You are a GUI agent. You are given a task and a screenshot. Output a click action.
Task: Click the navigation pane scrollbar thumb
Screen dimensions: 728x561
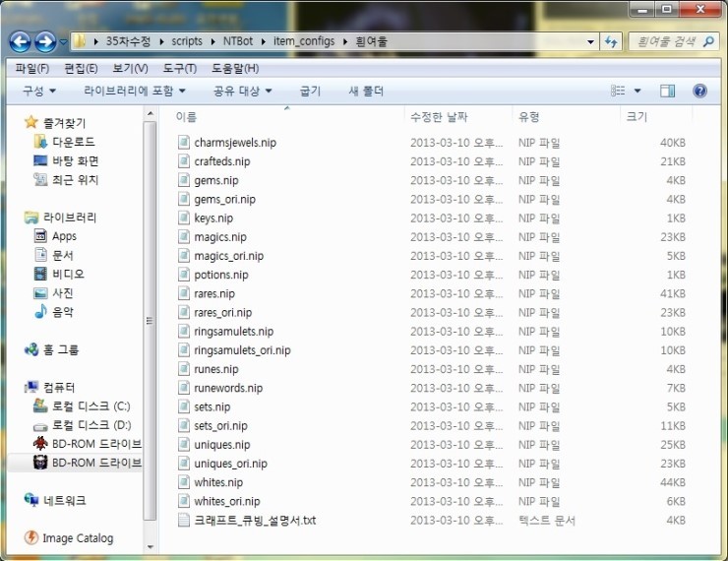pos(150,321)
